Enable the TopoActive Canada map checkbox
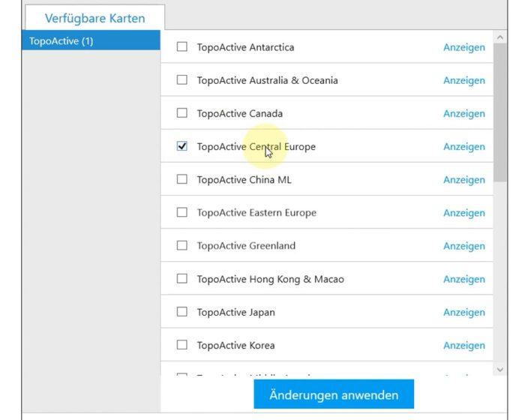Screen dimensions: 528x420 click(181, 112)
